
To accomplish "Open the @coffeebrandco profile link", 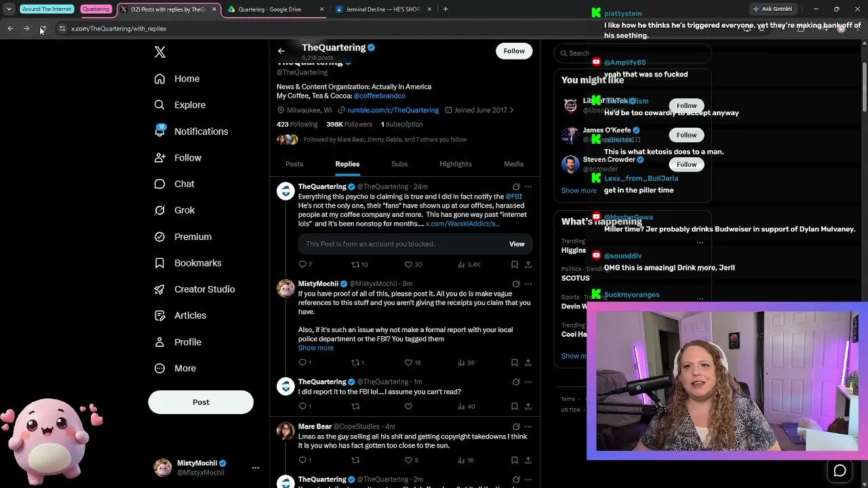I will click(379, 96).
